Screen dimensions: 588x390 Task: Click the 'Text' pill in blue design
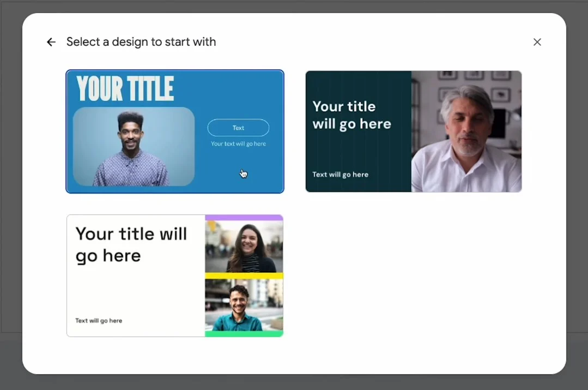pyautogui.click(x=238, y=128)
